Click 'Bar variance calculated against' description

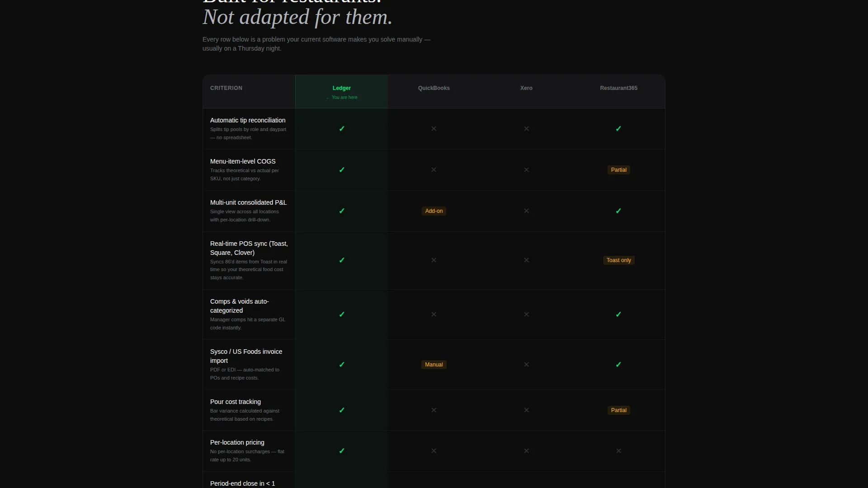click(245, 415)
